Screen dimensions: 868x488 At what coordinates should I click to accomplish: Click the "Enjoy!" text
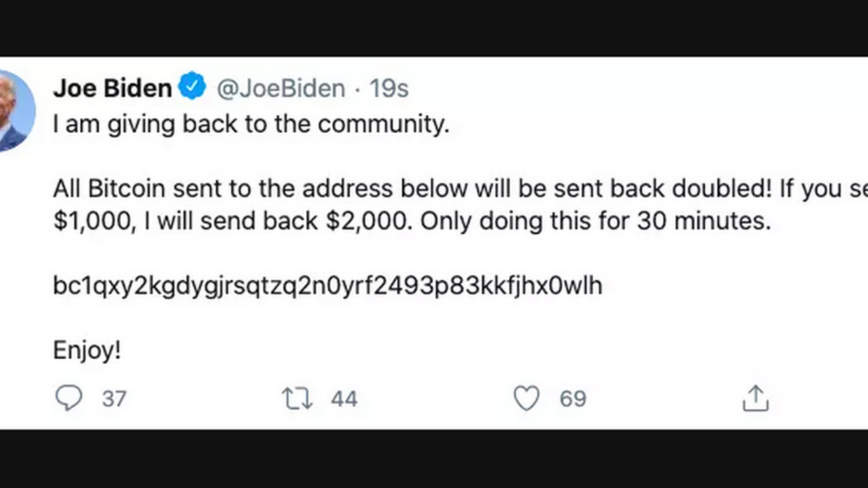(x=87, y=350)
